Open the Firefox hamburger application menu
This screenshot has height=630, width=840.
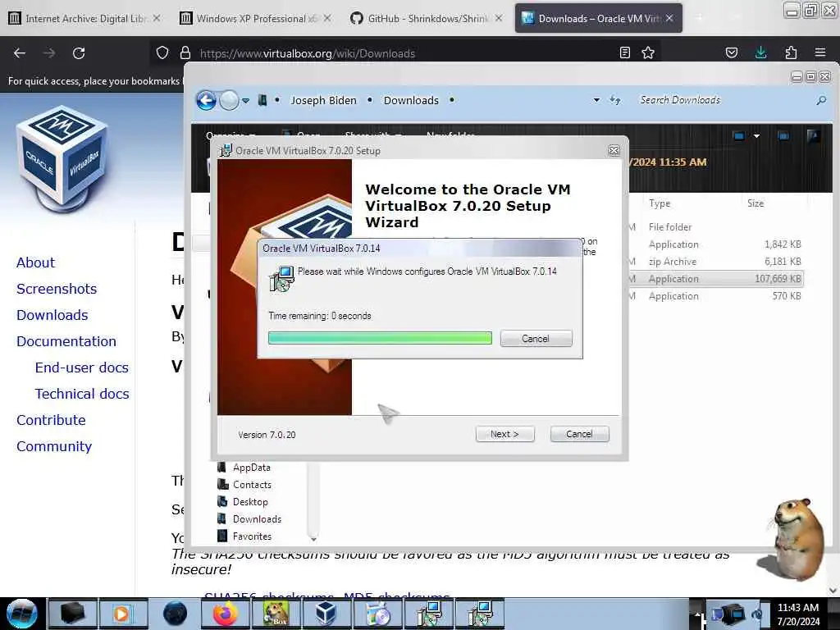pyautogui.click(x=820, y=52)
